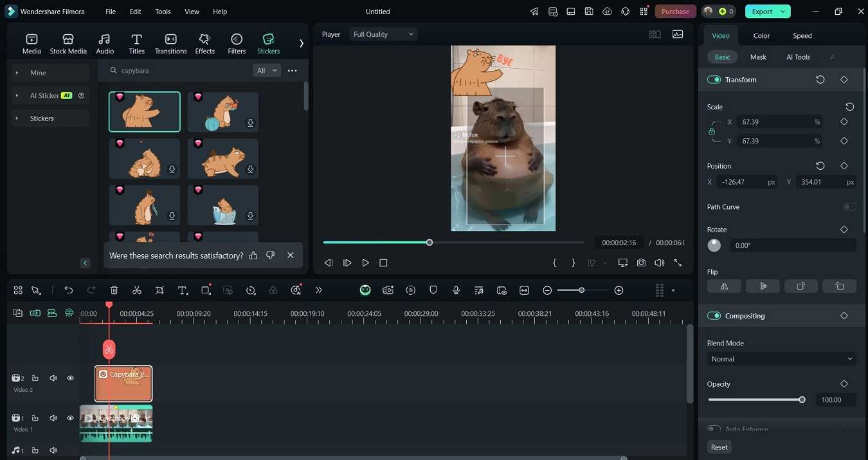Reset the Transform settings

[x=820, y=80]
